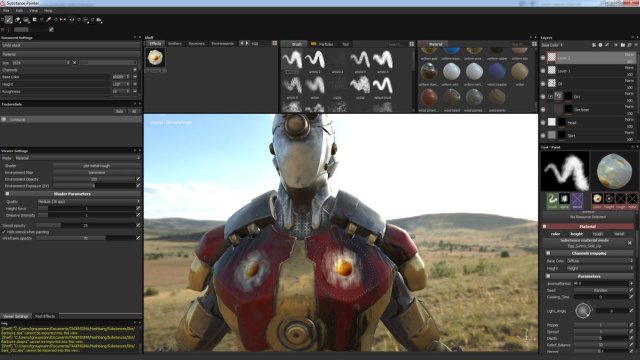Image resolution: width=640 pixels, height=360 pixels.
Task: Hide the Head layer
Action: (543, 122)
